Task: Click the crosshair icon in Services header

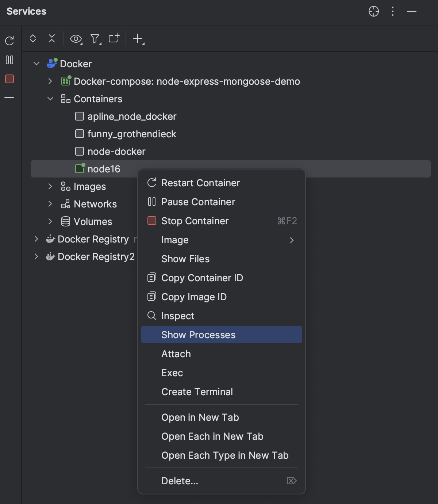Action: click(373, 11)
